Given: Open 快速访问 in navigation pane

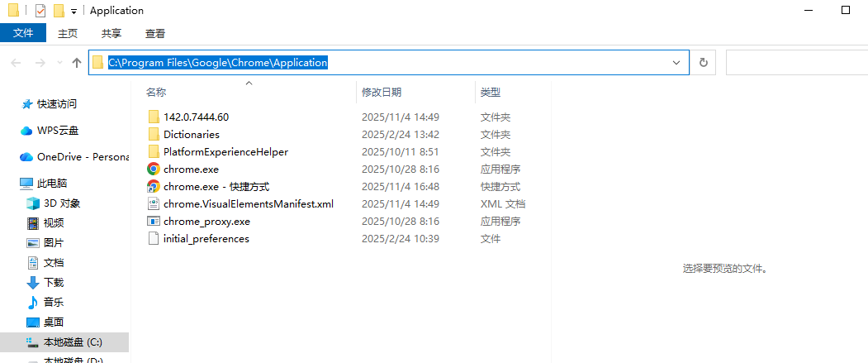Looking at the screenshot, I should tap(56, 103).
